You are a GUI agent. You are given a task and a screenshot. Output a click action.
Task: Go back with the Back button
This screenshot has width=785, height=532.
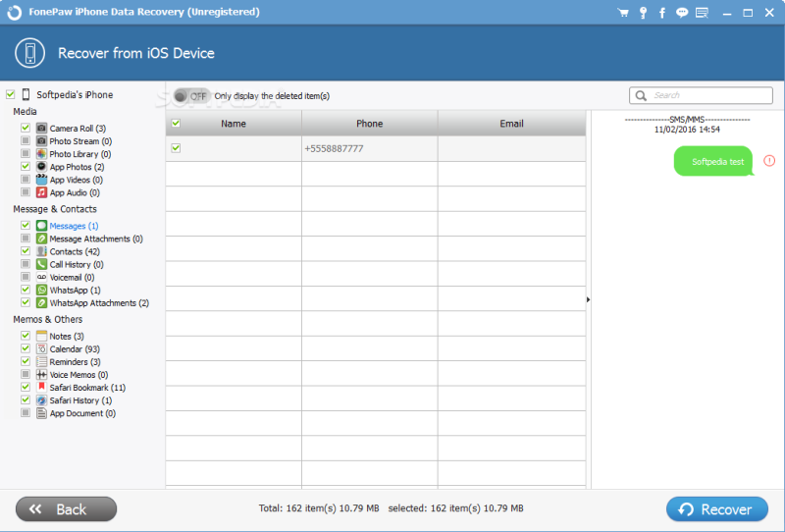point(66,509)
